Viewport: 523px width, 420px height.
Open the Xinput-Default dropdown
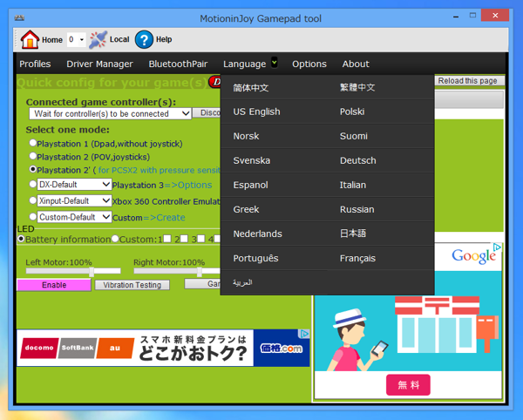(x=74, y=200)
